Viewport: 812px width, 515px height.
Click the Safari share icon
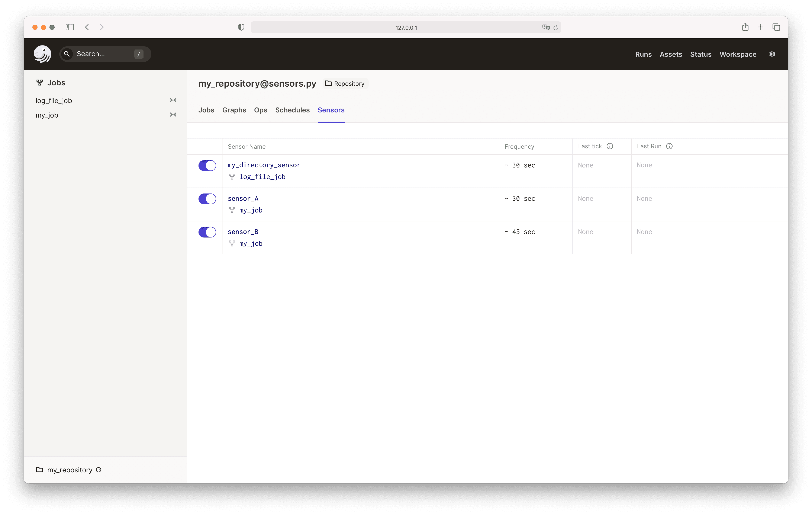click(x=745, y=27)
